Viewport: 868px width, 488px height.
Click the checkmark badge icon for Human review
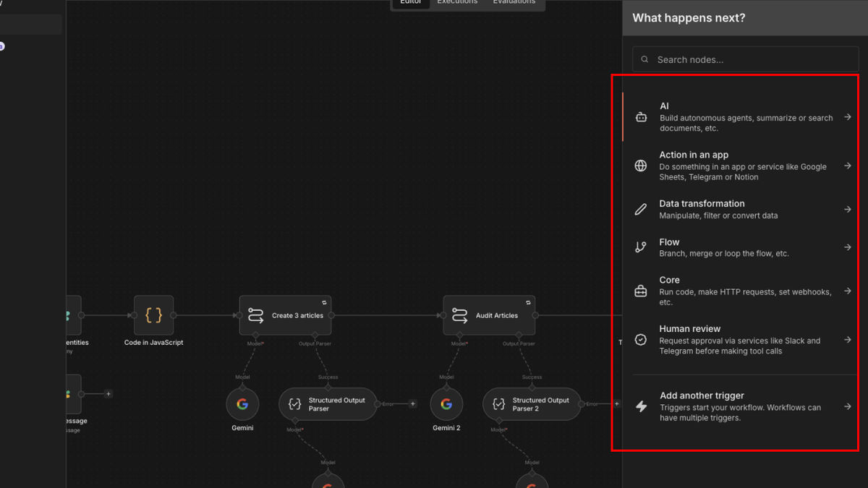tap(641, 340)
